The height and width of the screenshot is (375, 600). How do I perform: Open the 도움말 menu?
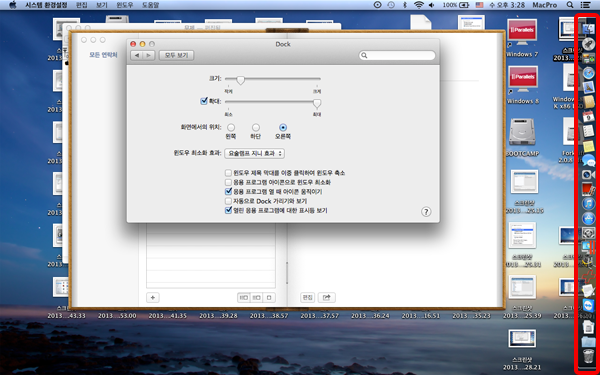click(150, 5)
